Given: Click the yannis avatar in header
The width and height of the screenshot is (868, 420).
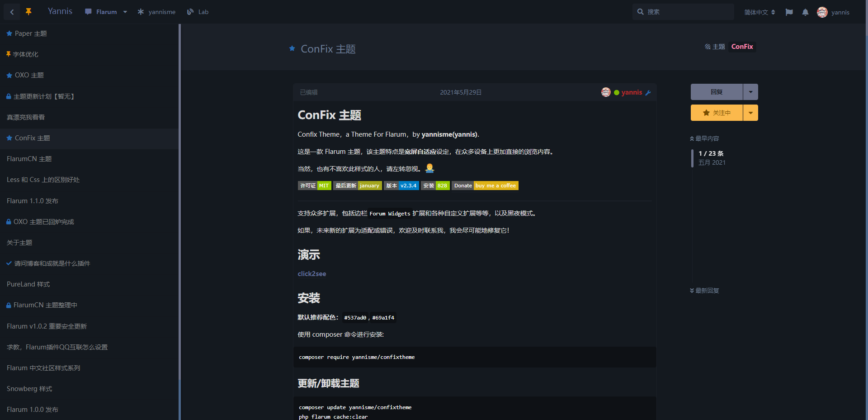Looking at the screenshot, I should click(x=822, y=12).
